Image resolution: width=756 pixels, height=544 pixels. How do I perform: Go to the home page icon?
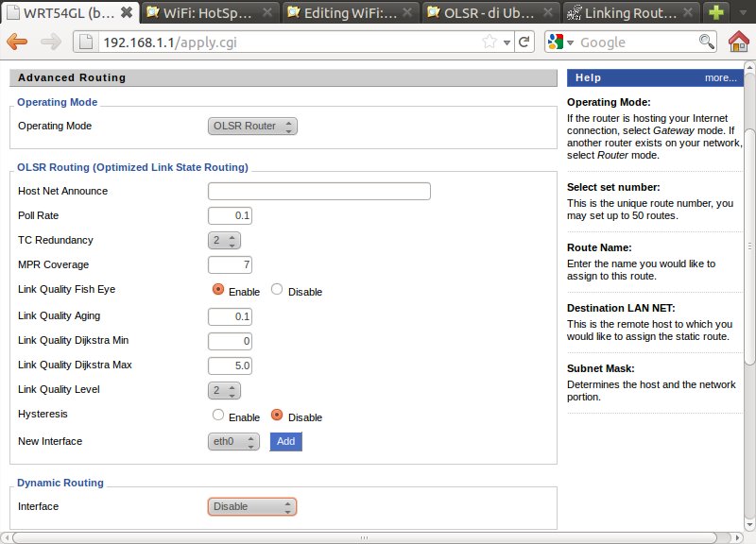739,42
